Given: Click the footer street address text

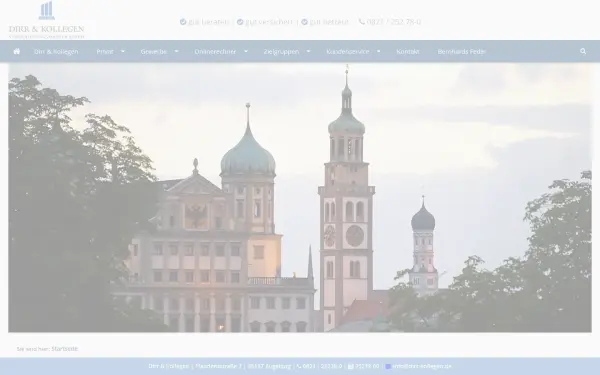Looking at the screenshot, I should 218,366.
